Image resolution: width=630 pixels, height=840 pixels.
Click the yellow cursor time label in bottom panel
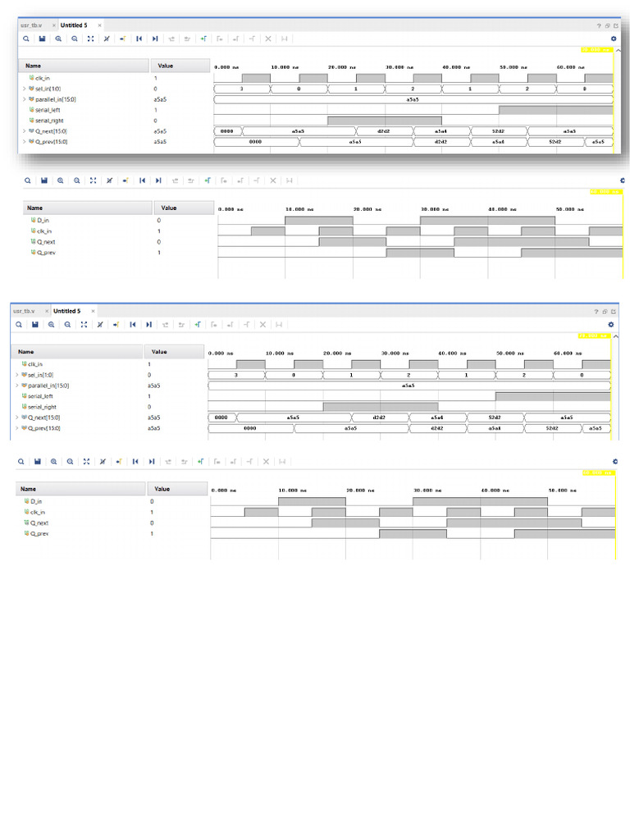(599, 473)
